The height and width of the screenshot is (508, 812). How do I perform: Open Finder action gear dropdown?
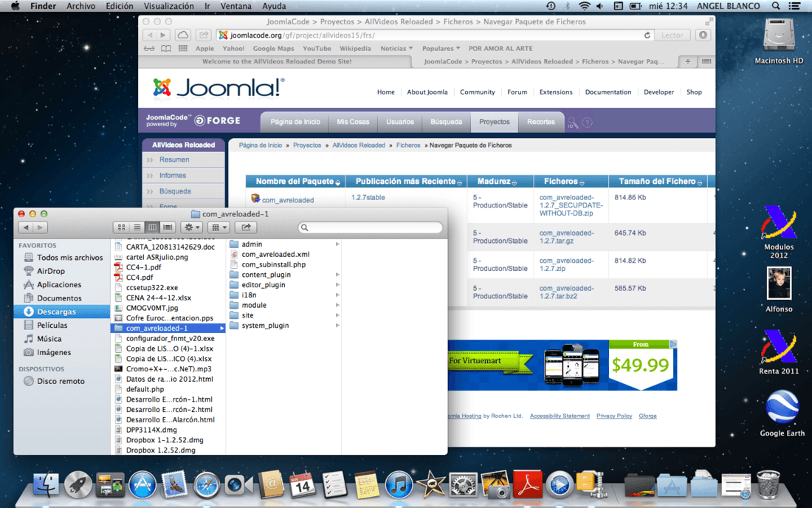click(x=192, y=227)
